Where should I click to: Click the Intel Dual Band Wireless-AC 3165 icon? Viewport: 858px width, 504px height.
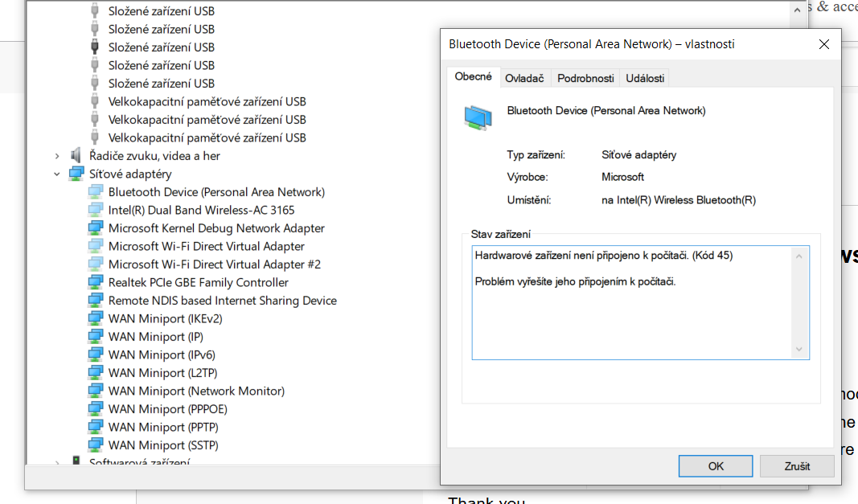click(x=96, y=210)
